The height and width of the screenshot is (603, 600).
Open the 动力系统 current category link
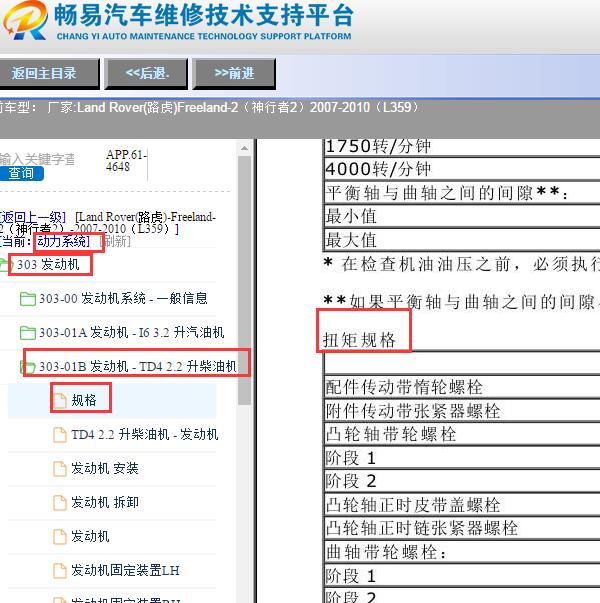pos(63,242)
